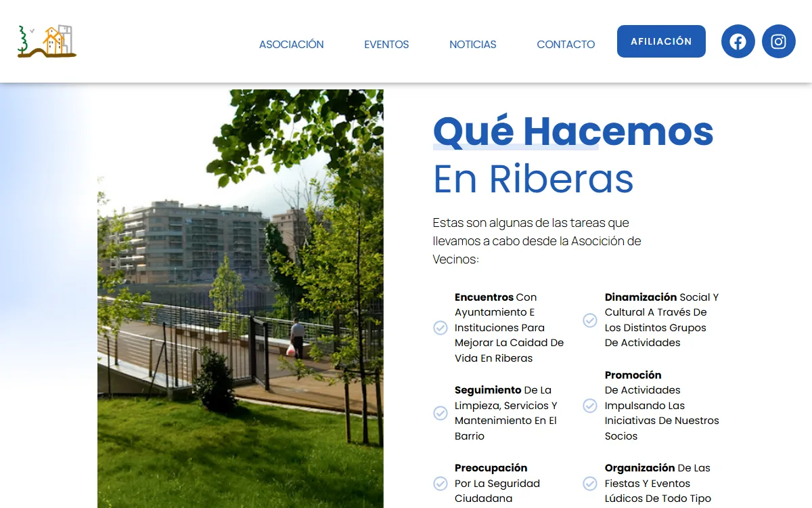
Task: Navigate to the Contacto page
Action: pos(566,45)
